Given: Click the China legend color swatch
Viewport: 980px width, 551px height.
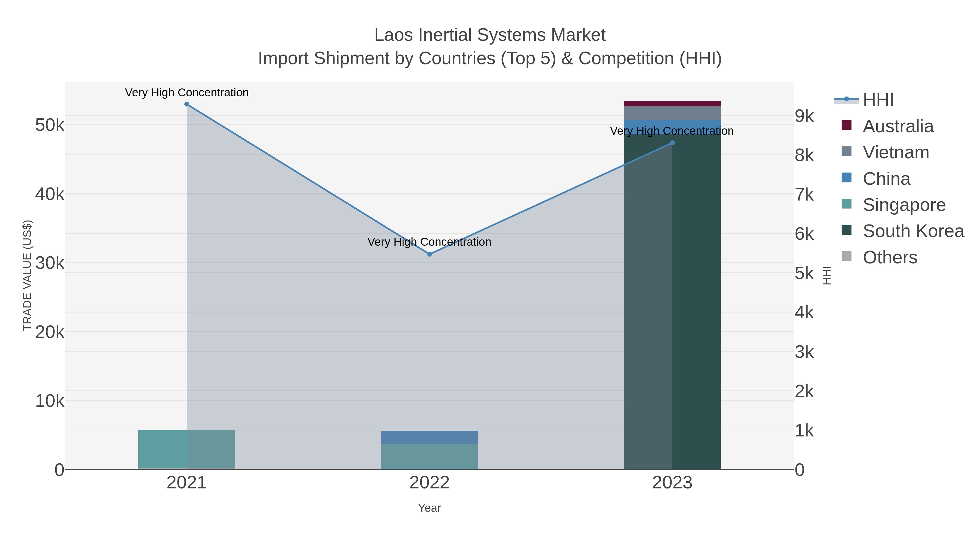Looking at the screenshot, I should coord(846,178).
